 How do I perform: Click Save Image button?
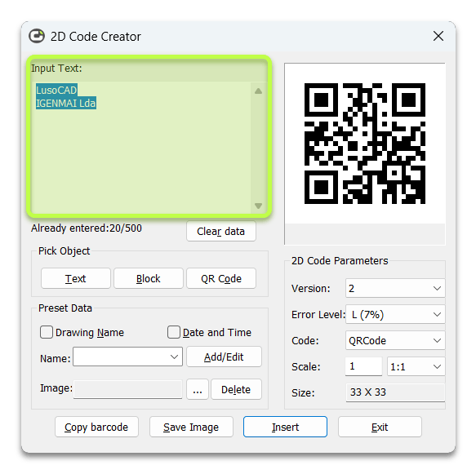(191, 427)
